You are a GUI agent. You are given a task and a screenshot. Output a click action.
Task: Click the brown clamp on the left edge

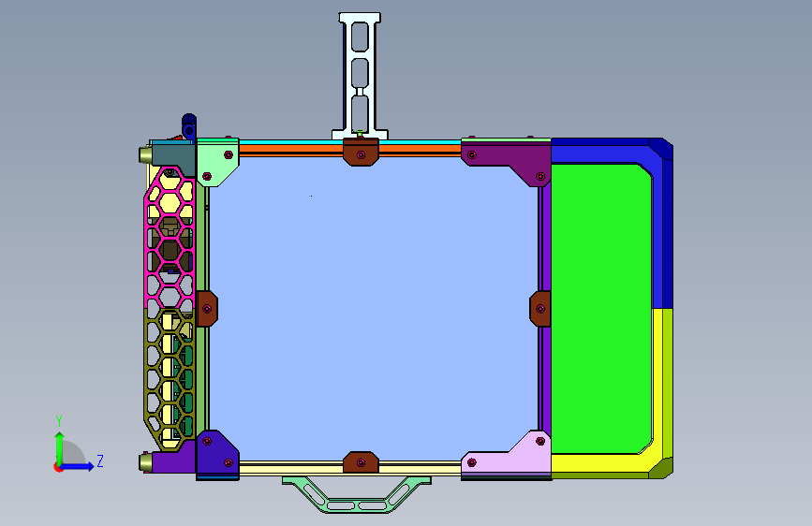207,309
